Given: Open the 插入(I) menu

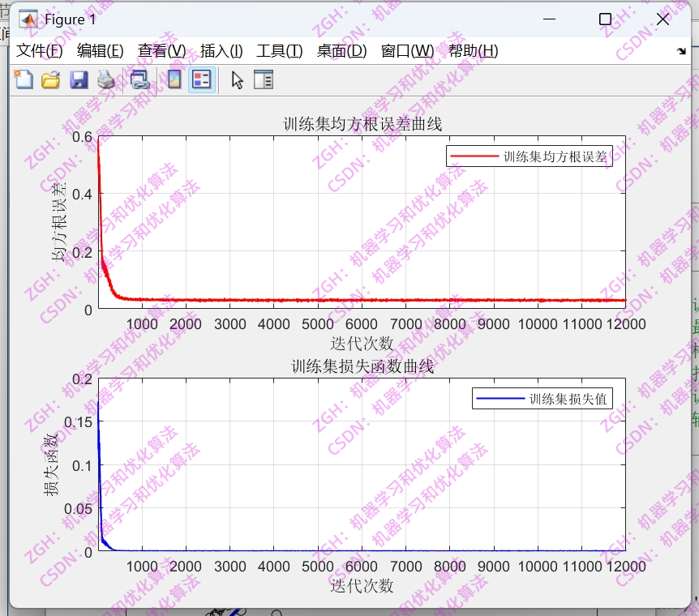Looking at the screenshot, I should click(x=221, y=51).
